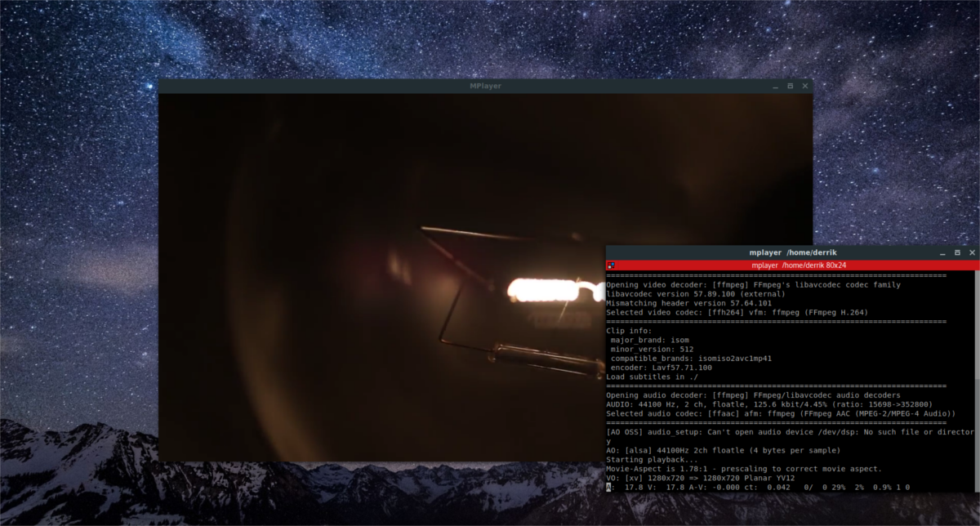Select the red '80x24' terminal title strip
This screenshot has height=526, width=980.
(x=791, y=265)
